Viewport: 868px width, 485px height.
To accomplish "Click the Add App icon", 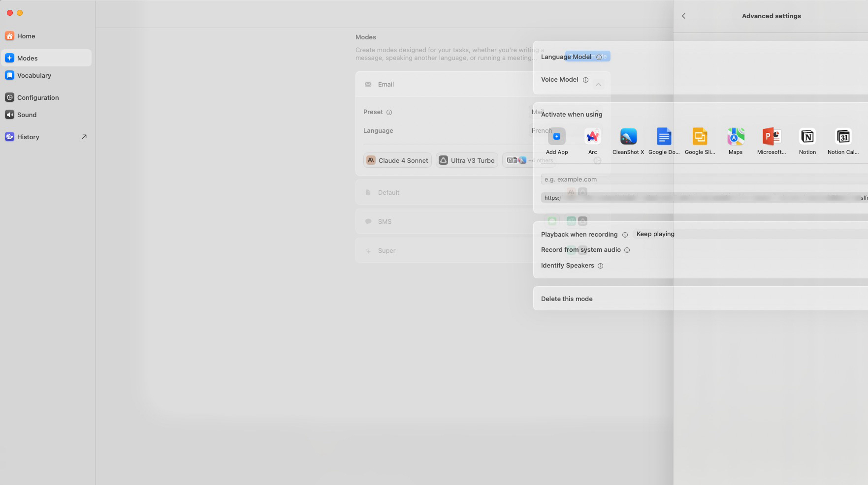I will [557, 136].
